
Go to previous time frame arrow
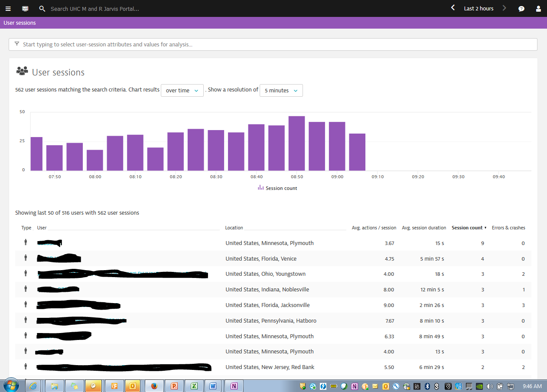(x=453, y=8)
